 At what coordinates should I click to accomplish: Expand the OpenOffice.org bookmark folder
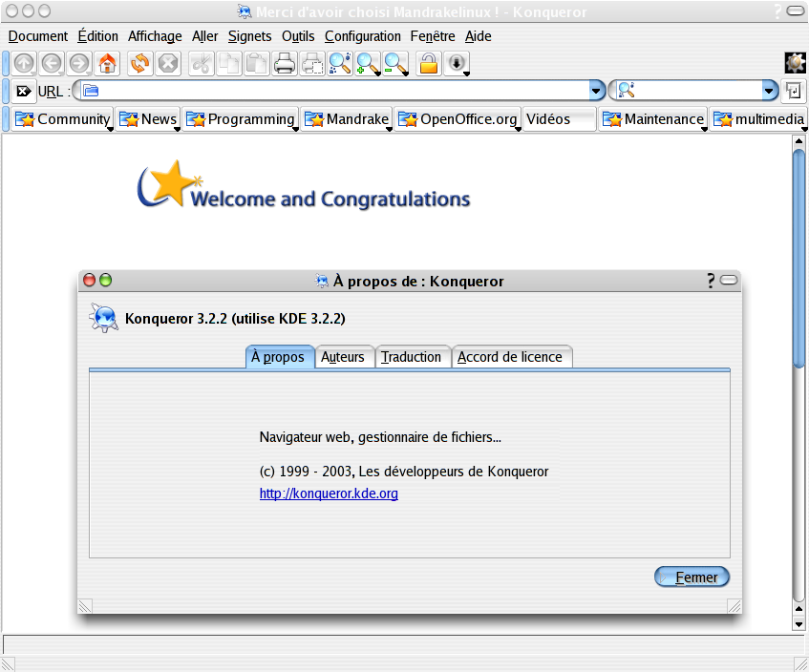458,119
